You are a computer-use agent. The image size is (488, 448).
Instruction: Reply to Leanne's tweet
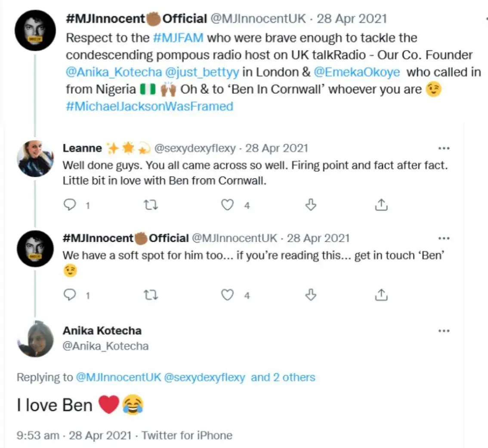(70, 206)
